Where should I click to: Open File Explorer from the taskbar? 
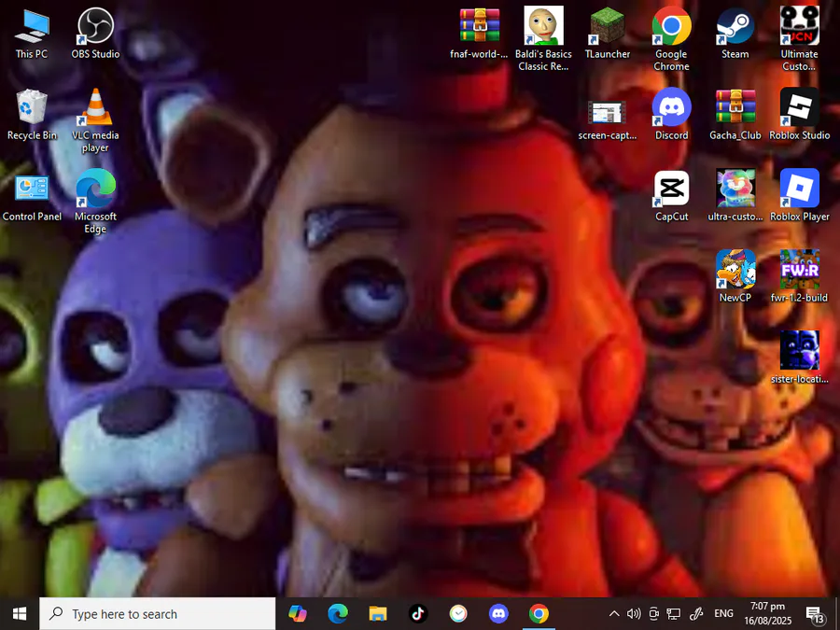(x=378, y=614)
